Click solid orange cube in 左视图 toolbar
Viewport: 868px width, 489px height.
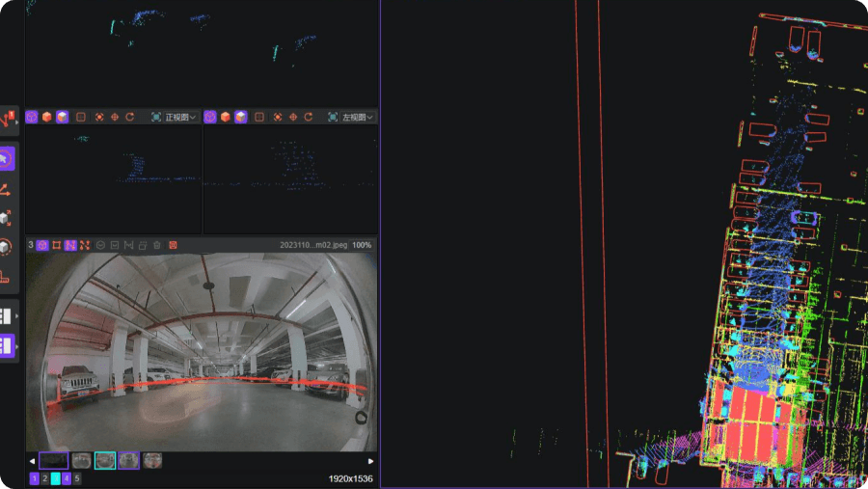point(226,117)
